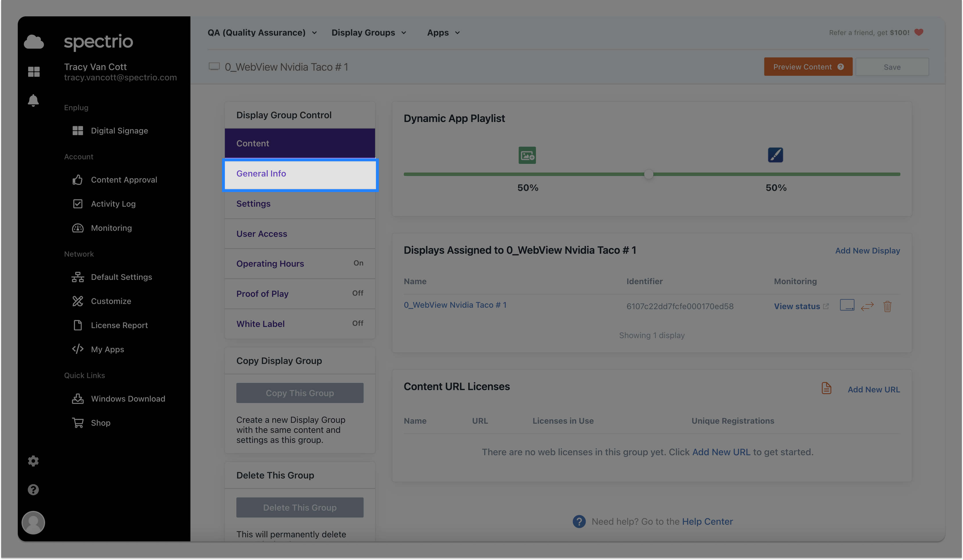963x560 pixels.
Task: Click the Digital Signage grid icon
Action: tap(78, 131)
